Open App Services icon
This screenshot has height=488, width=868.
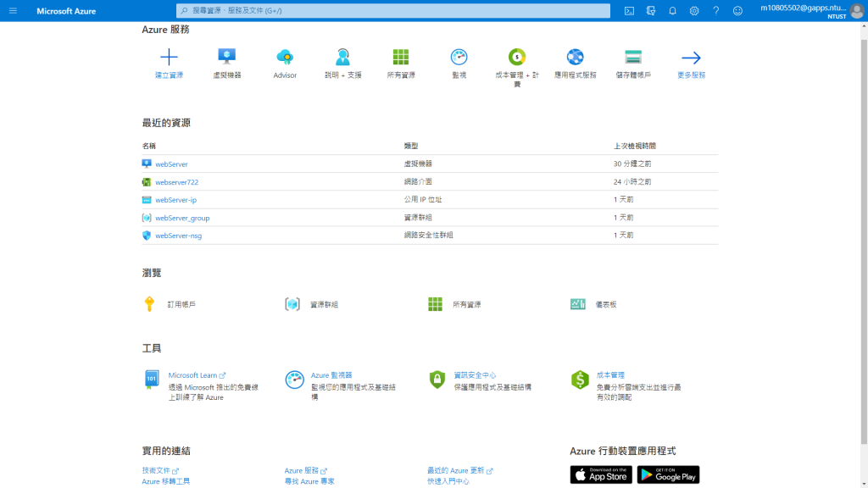(x=576, y=57)
